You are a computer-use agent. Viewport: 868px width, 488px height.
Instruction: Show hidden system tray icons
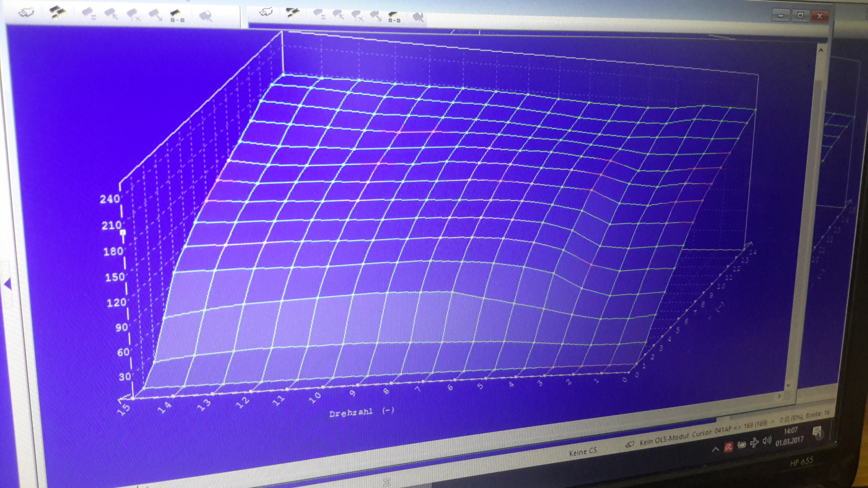(715, 449)
